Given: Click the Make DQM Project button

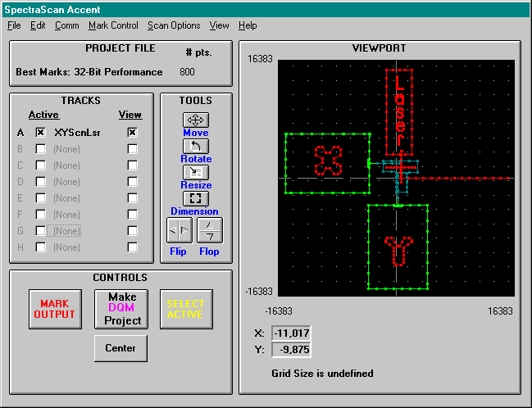Looking at the screenshot, I should point(121,309).
